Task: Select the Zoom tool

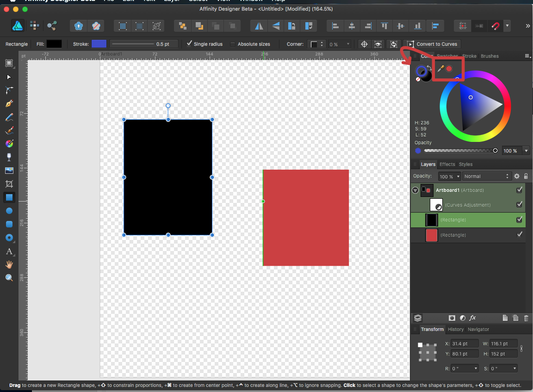Action: coord(9,277)
